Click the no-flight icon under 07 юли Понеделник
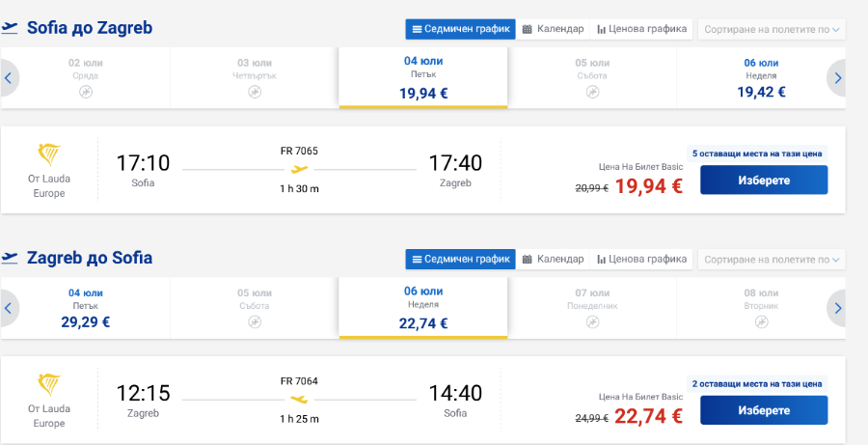This screenshot has width=868, height=445. pyautogui.click(x=592, y=322)
